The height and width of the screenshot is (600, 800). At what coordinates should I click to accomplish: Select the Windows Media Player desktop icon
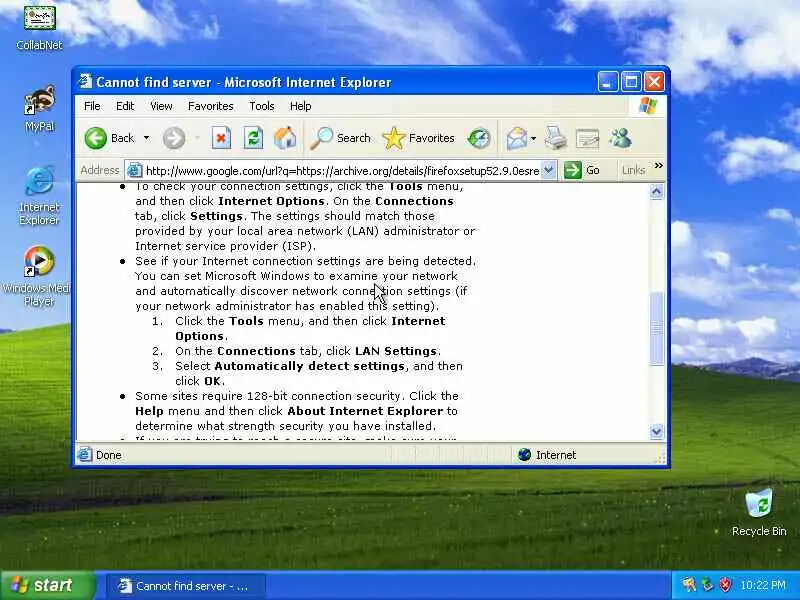[x=37, y=276]
